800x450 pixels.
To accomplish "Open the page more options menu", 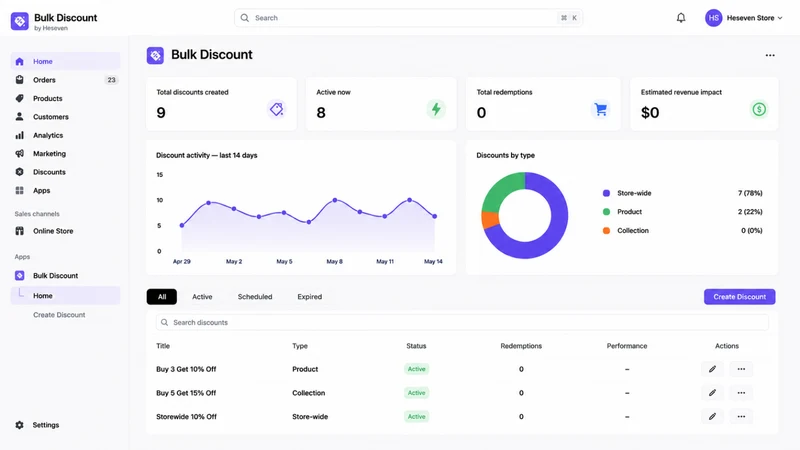I will (x=770, y=55).
